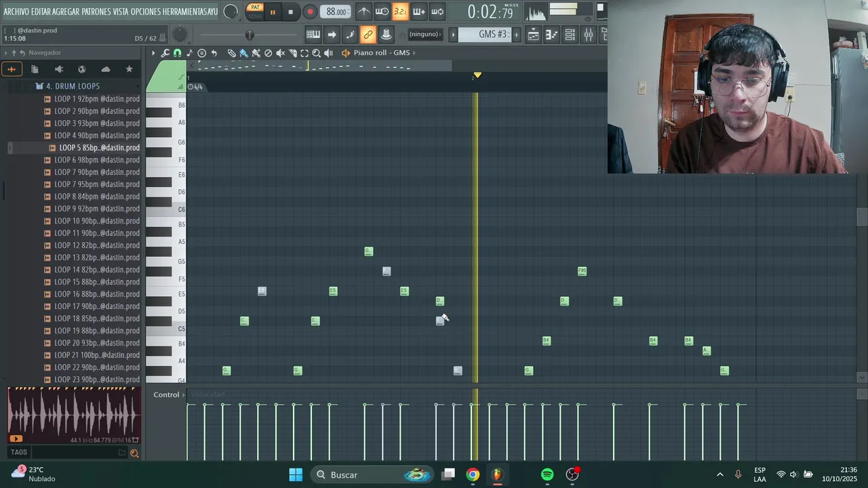Viewport: 868px width, 488px height.
Task: Toggle loop recording button
Action: coord(437,12)
